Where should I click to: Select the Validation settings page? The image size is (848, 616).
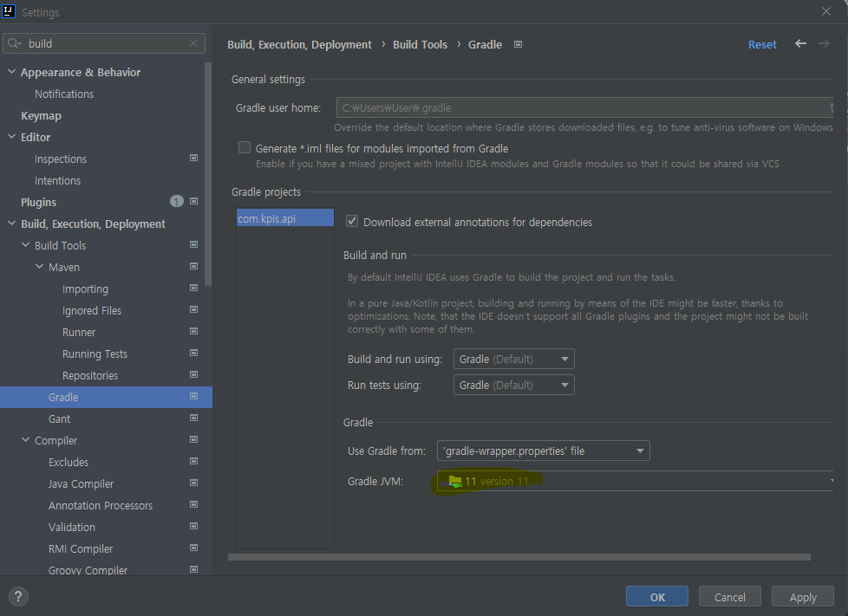click(72, 527)
